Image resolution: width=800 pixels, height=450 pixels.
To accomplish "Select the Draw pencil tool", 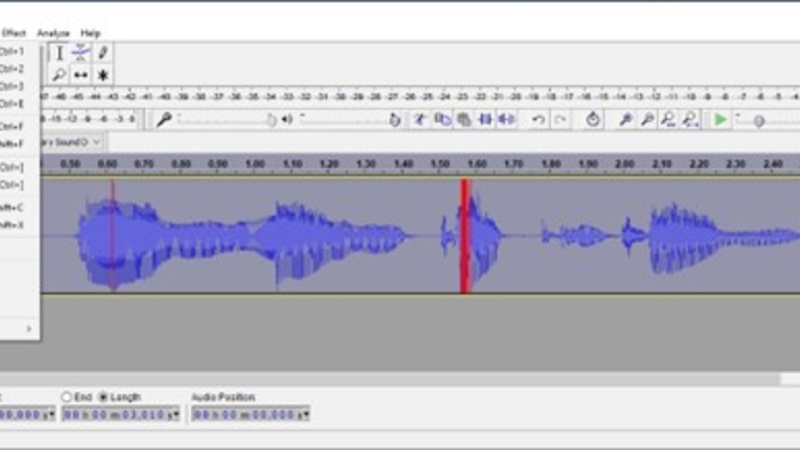I will coord(102,53).
